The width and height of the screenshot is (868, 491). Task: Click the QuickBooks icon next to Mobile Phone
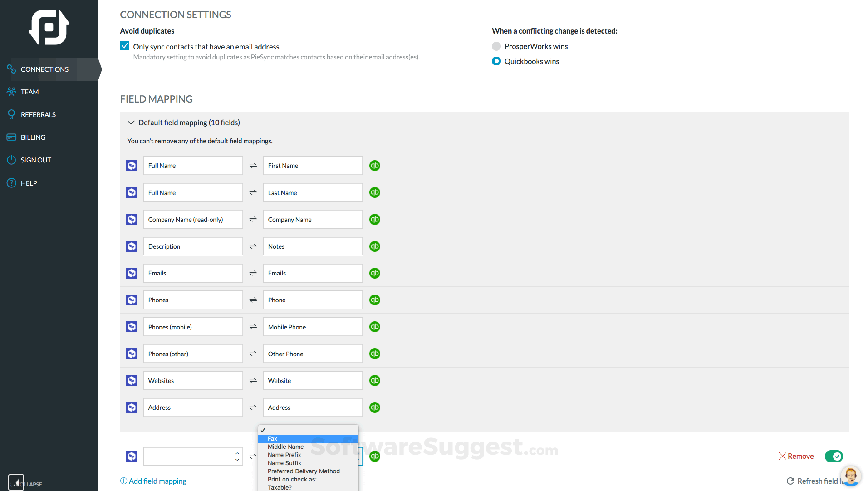pyautogui.click(x=375, y=327)
